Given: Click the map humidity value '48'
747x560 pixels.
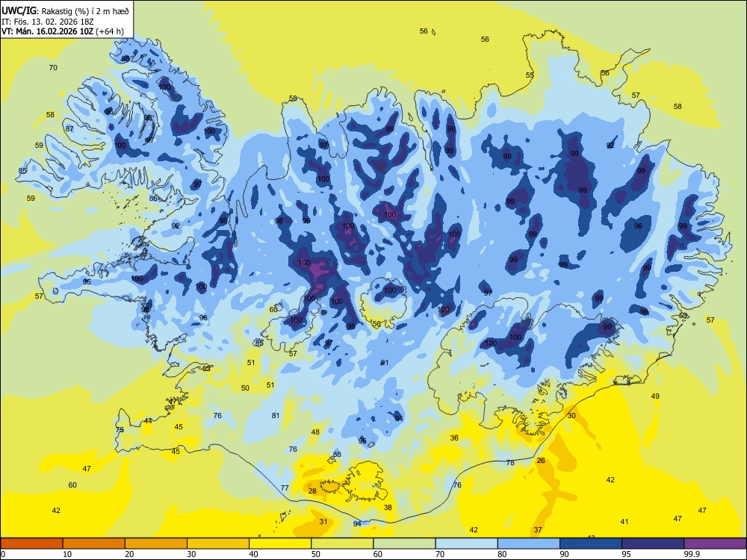Looking at the screenshot, I should [x=315, y=432].
